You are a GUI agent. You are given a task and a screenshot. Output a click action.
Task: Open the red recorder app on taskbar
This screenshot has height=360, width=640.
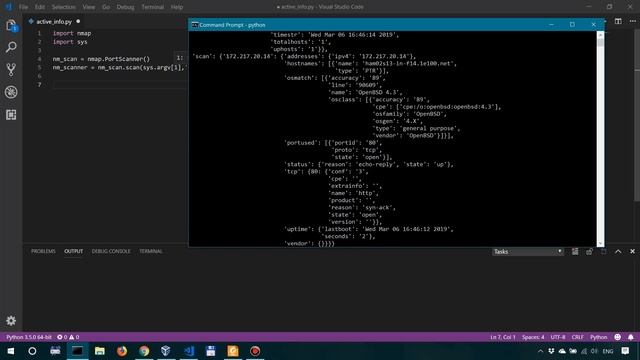(255, 351)
